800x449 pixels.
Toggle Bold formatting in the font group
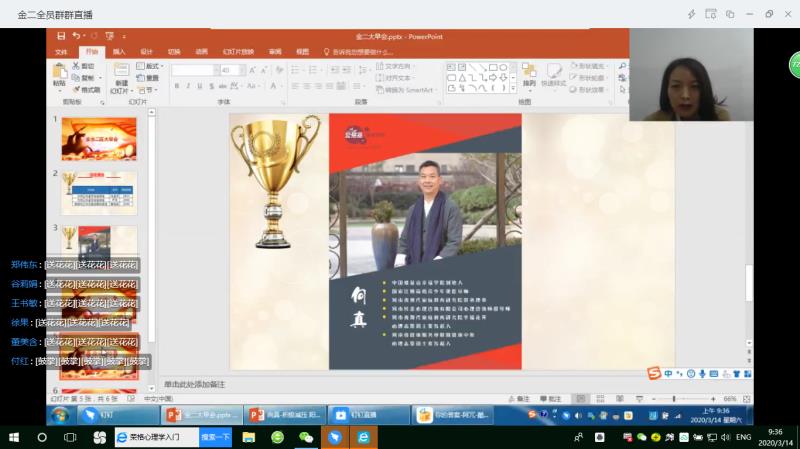click(x=176, y=86)
